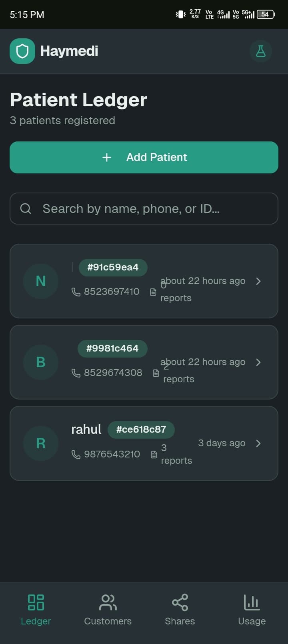This screenshot has height=644, width=288.
Task: Click the search by name input field
Action: 144,209
